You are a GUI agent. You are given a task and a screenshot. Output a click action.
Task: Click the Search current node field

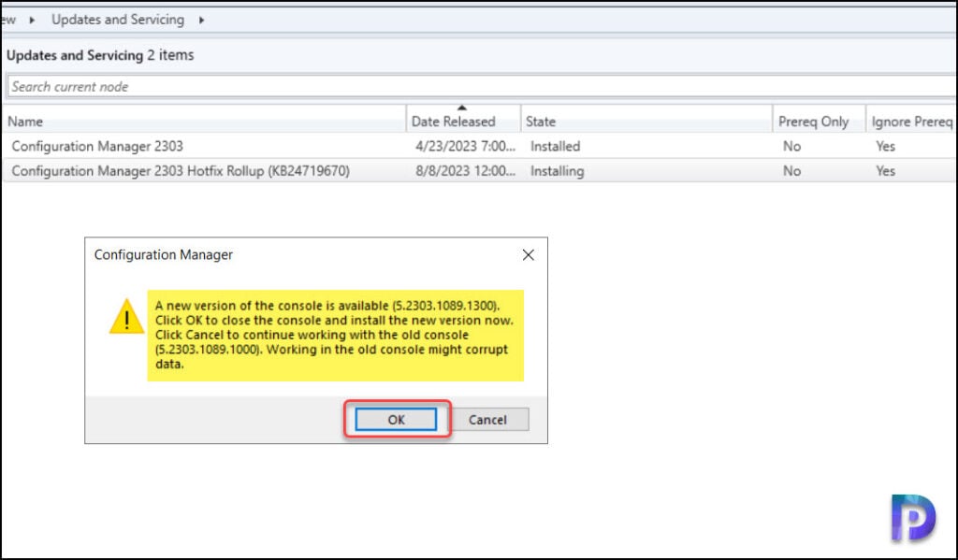481,87
